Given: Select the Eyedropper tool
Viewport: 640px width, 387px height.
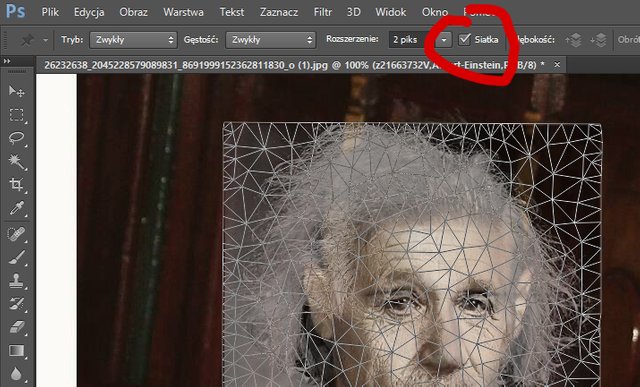Looking at the screenshot, I should click(16, 209).
